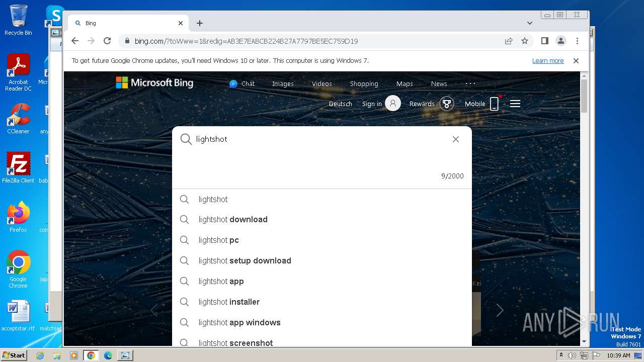The image size is (644, 362).
Task: Switch language to Deutsch
Action: (x=341, y=104)
